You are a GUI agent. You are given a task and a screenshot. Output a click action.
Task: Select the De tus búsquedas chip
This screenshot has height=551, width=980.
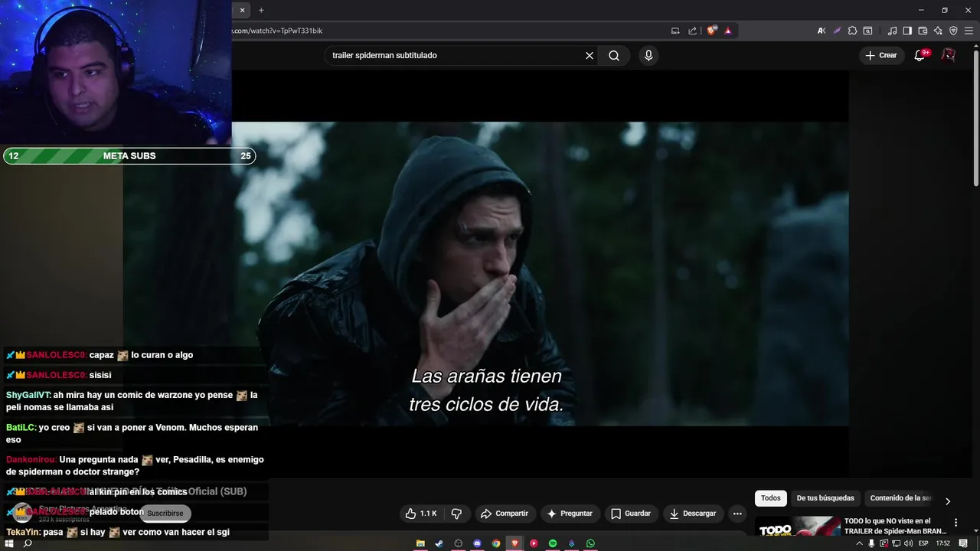click(x=825, y=498)
